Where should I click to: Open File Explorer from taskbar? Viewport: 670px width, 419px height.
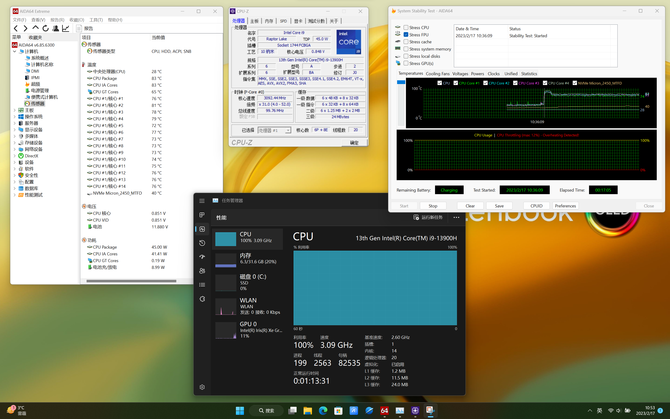308,410
